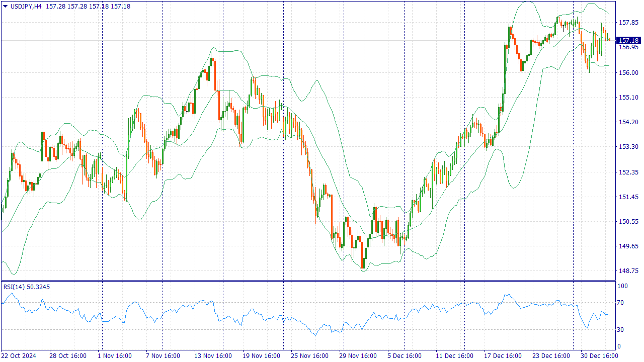Select the 23 Dec 16:00 time label
Image resolution: width=644 pixels, height=362 pixels.
(x=551, y=356)
